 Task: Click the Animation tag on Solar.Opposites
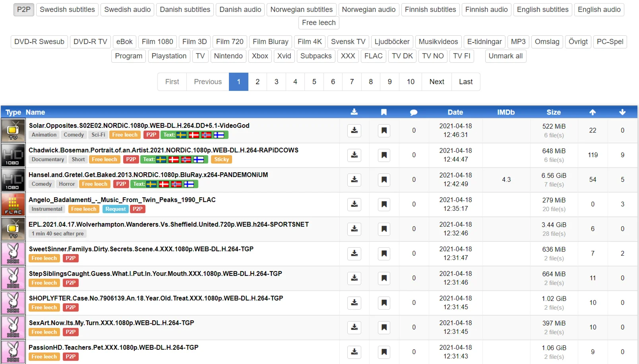[44, 135]
